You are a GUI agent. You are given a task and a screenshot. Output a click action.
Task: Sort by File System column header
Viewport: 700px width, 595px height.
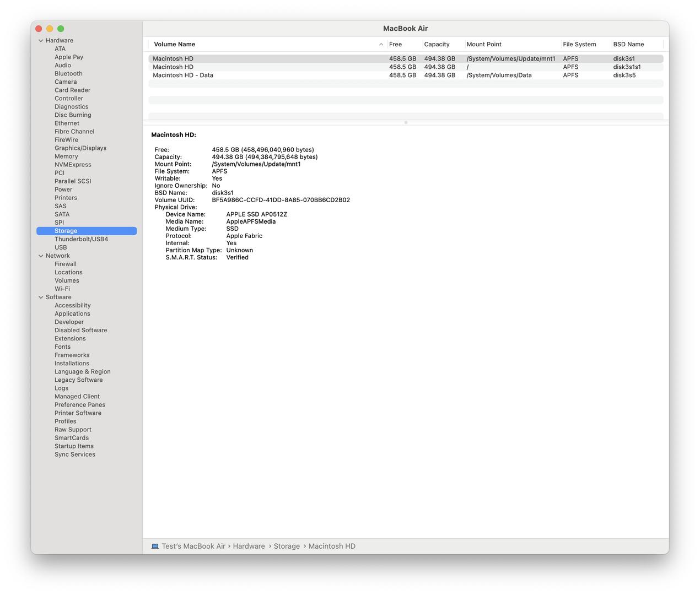[x=579, y=44]
